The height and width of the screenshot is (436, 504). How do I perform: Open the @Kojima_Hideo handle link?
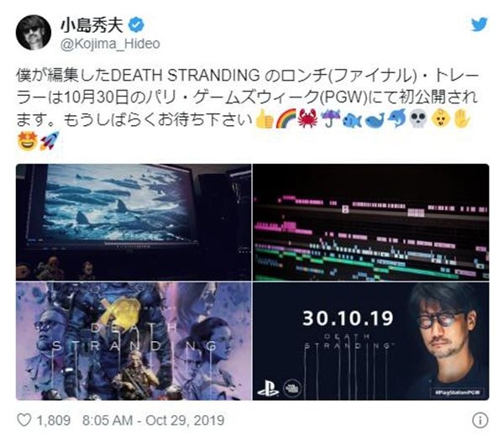click(110, 44)
